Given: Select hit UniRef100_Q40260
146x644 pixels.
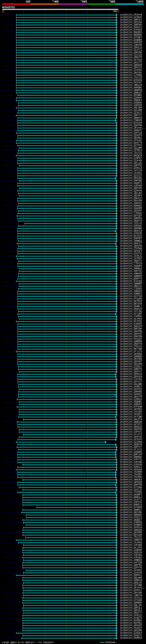Looking at the screenshot, I should (x=131, y=72).
